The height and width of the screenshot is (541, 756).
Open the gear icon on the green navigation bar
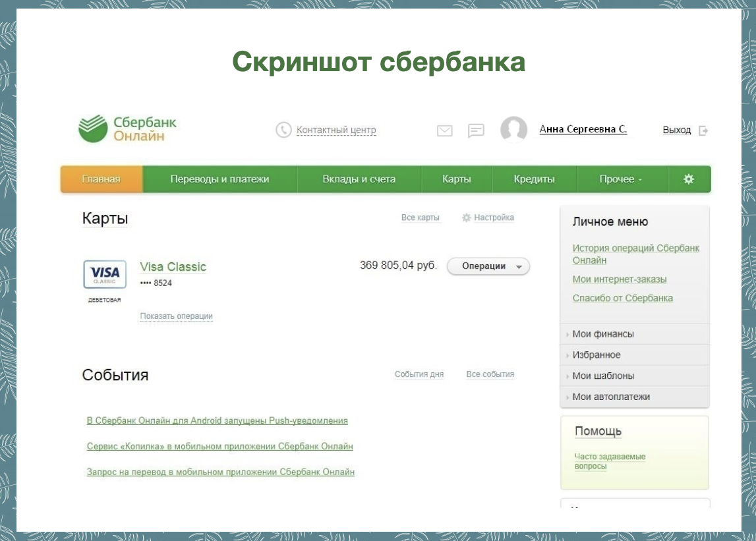tap(688, 178)
